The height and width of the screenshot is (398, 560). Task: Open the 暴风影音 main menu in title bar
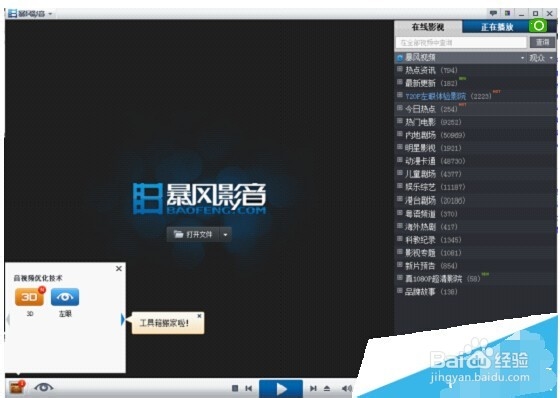[31, 14]
